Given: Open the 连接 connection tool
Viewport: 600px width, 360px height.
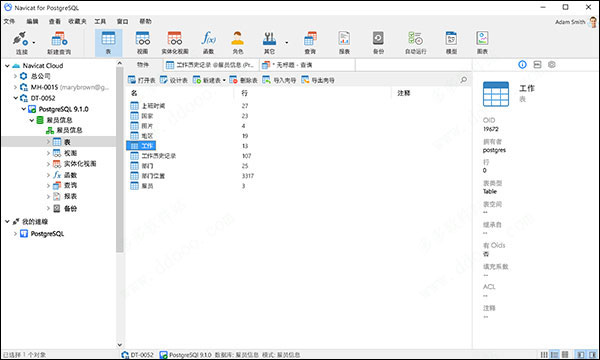Looking at the screenshot, I should coord(20,43).
